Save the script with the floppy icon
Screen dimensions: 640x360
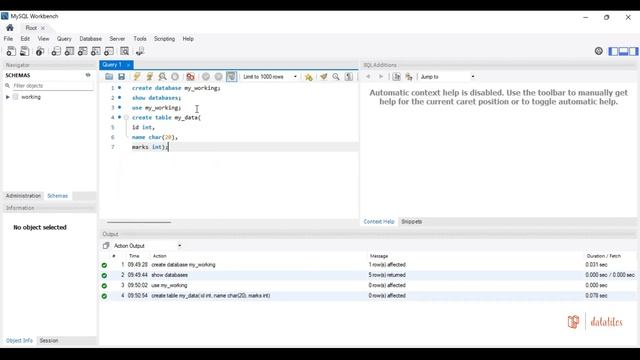click(x=121, y=77)
